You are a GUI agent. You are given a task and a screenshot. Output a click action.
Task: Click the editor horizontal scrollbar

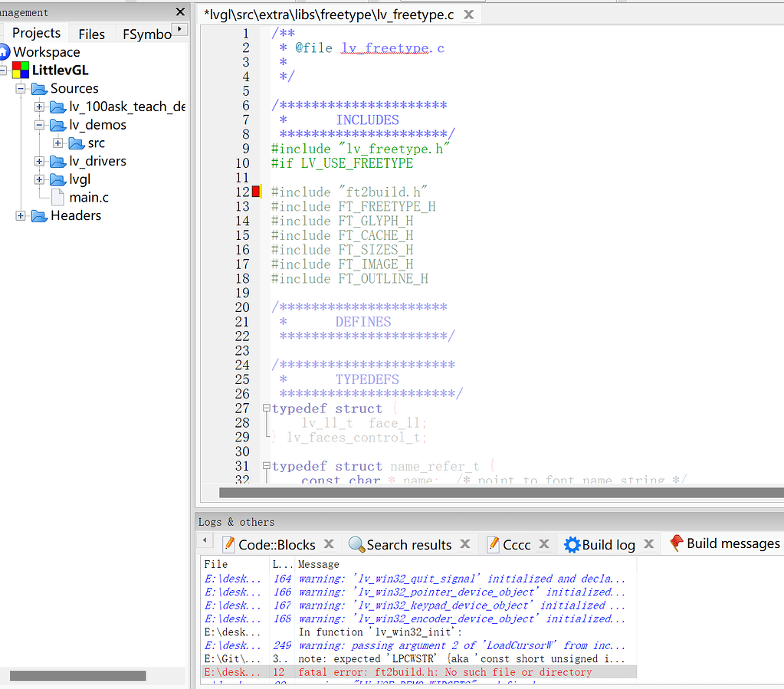pyautogui.click(x=501, y=493)
